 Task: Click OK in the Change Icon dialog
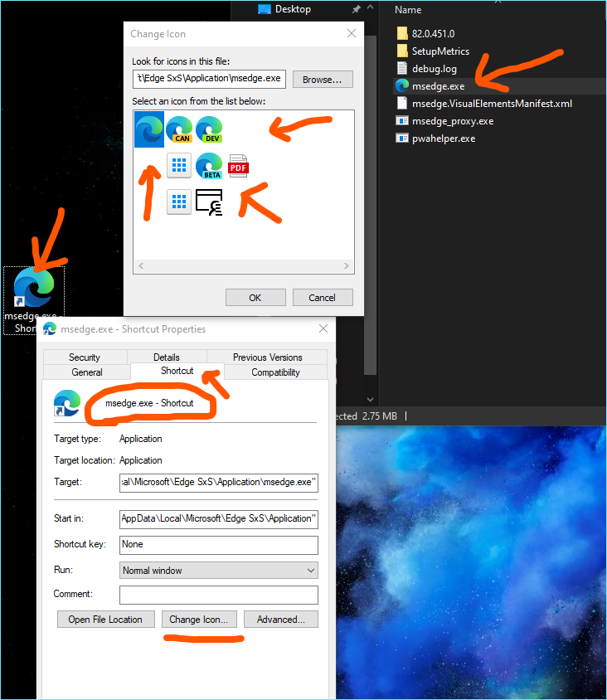255,298
